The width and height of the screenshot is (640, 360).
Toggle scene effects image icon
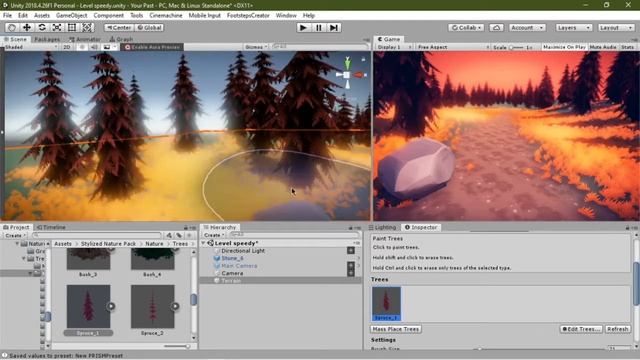click(x=107, y=47)
